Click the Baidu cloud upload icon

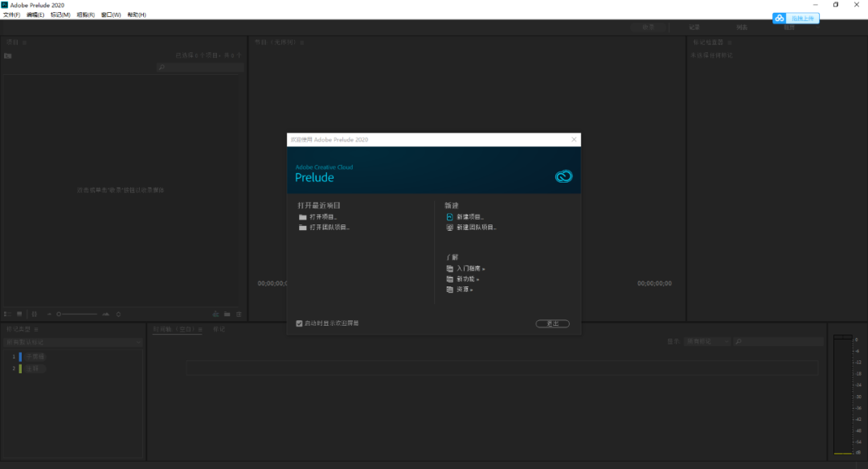(x=780, y=19)
